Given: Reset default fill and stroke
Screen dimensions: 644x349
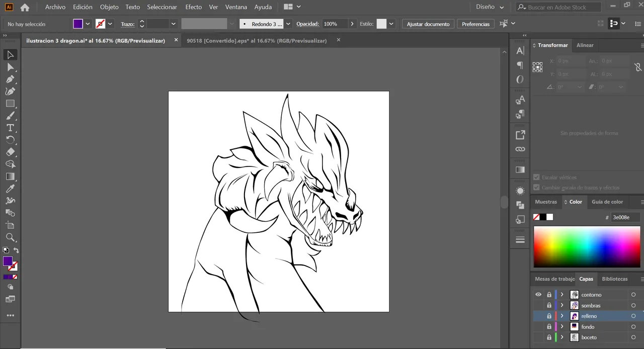Looking at the screenshot, I should pyautogui.click(x=6, y=250).
